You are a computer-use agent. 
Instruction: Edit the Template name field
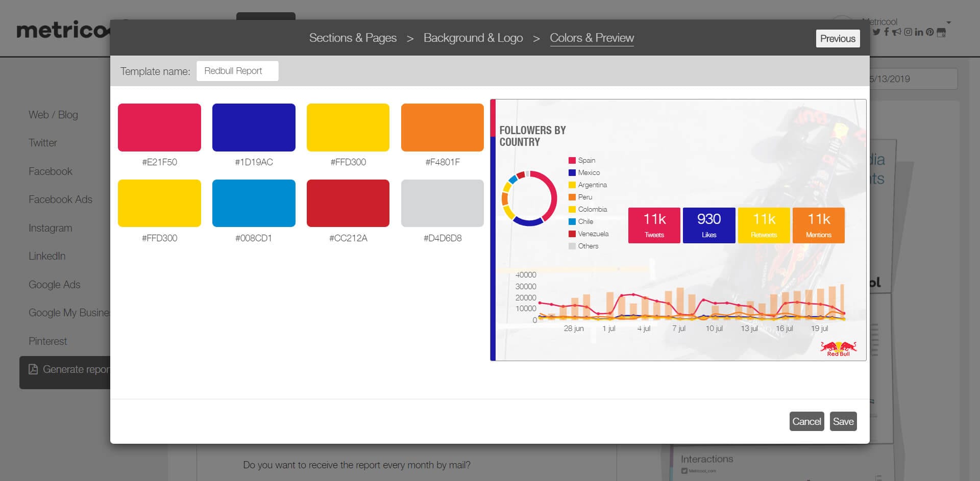tap(237, 71)
